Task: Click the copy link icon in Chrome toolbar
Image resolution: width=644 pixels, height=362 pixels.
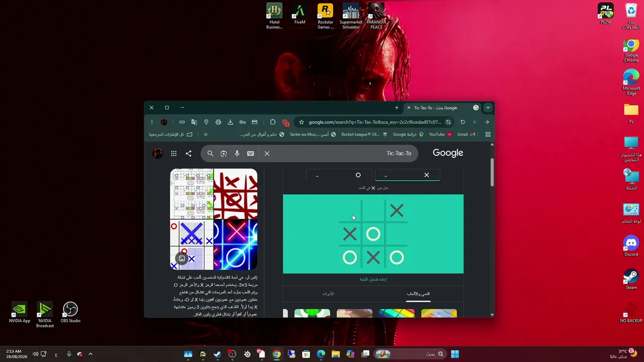Action: (182, 122)
